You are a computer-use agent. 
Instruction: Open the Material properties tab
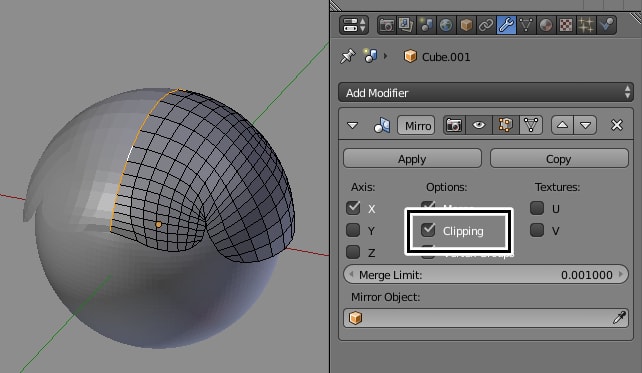click(546, 25)
